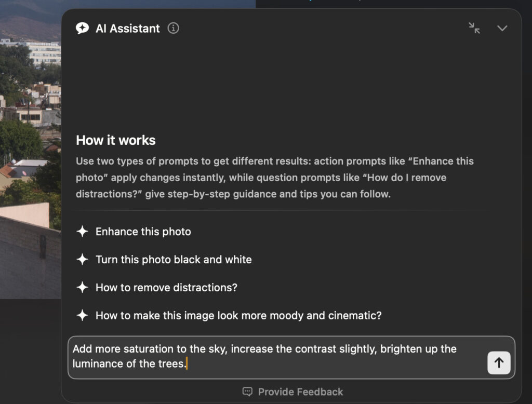
Task: Shrink the panel using the inward-arrows icon
Action: click(x=474, y=29)
